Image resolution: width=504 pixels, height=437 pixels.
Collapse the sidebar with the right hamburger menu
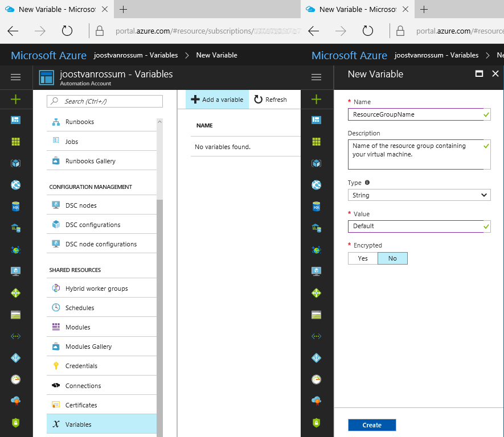point(316,77)
